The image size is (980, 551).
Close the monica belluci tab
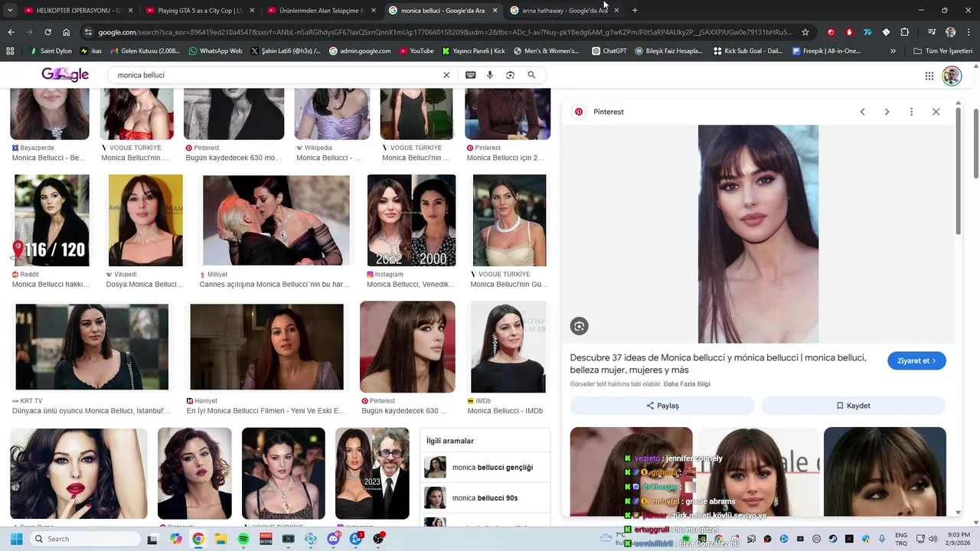tap(495, 11)
